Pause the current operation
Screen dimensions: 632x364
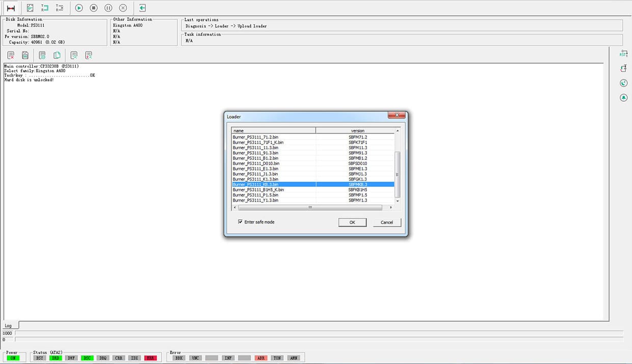pyautogui.click(x=108, y=8)
